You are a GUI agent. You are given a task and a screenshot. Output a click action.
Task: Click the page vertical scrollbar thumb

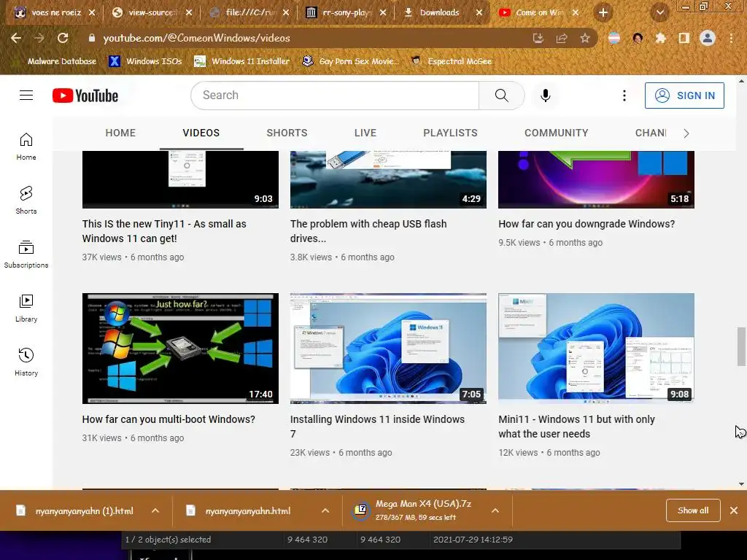pyautogui.click(x=741, y=346)
